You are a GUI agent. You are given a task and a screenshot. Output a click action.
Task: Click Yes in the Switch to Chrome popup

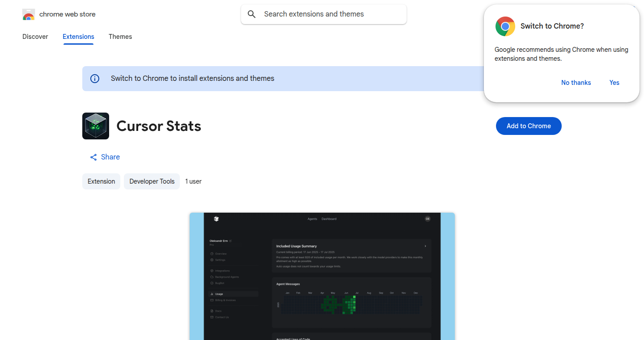(614, 83)
